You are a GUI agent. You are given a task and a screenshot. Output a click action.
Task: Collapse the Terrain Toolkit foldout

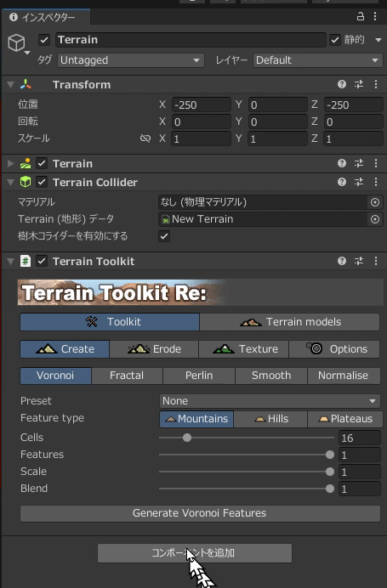pos(11,262)
